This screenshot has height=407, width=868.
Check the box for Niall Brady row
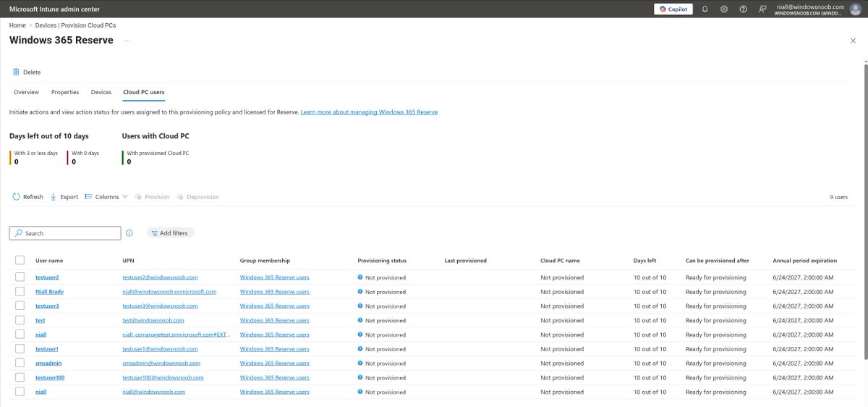click(20, 292)
